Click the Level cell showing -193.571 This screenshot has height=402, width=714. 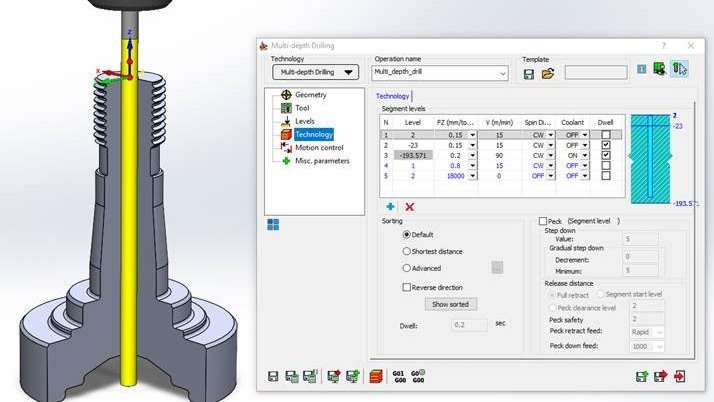tap(411, 155)
